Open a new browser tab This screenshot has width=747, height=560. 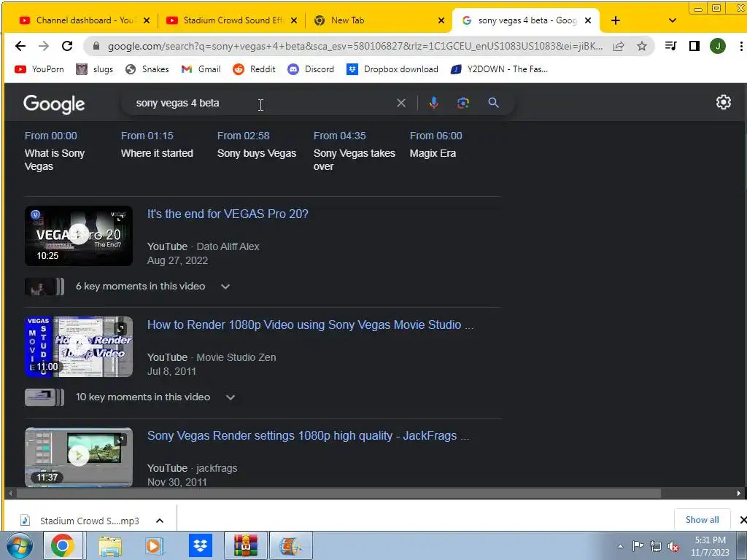616,20
